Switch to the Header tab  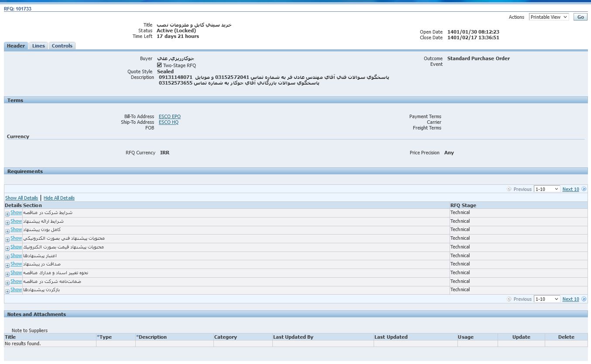[x=16, y=46]
